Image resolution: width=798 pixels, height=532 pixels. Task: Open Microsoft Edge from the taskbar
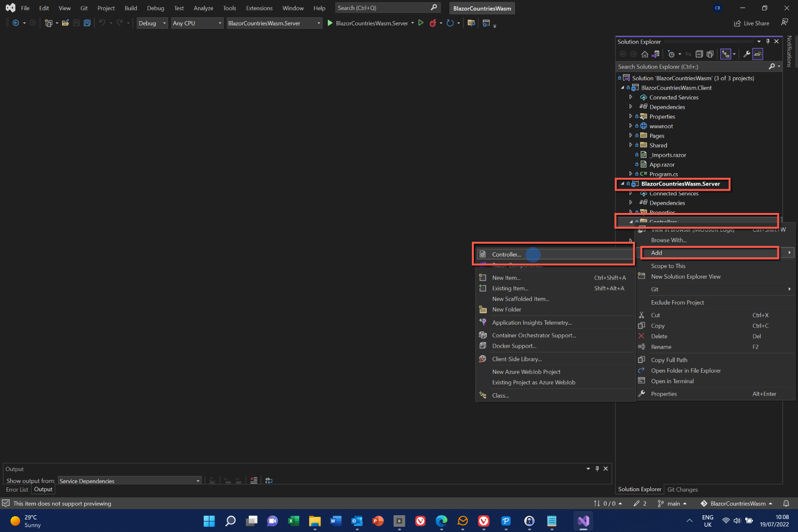[441, 521]
